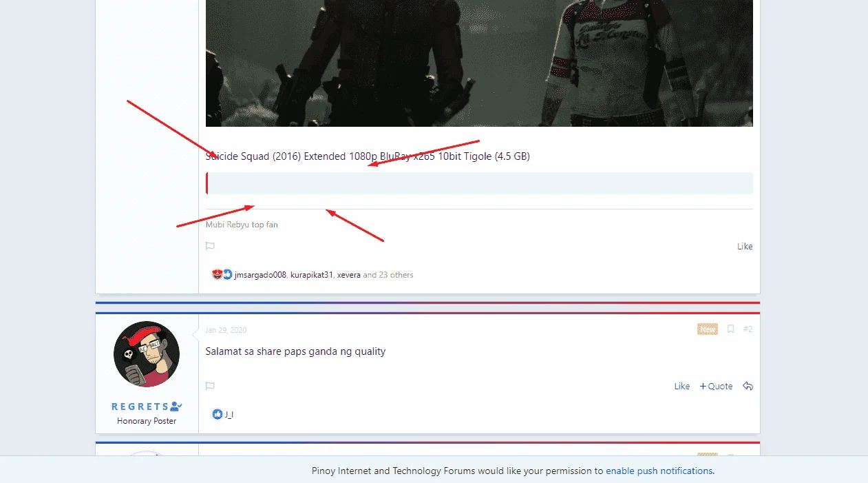868x483 pixels.
Task: Like the Suicide Squad post
Action: [745, 247]
